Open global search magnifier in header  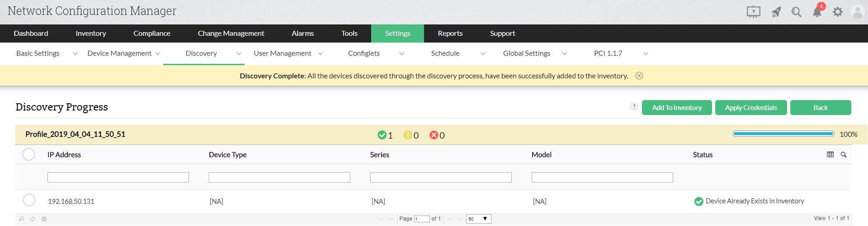point(796,12)
